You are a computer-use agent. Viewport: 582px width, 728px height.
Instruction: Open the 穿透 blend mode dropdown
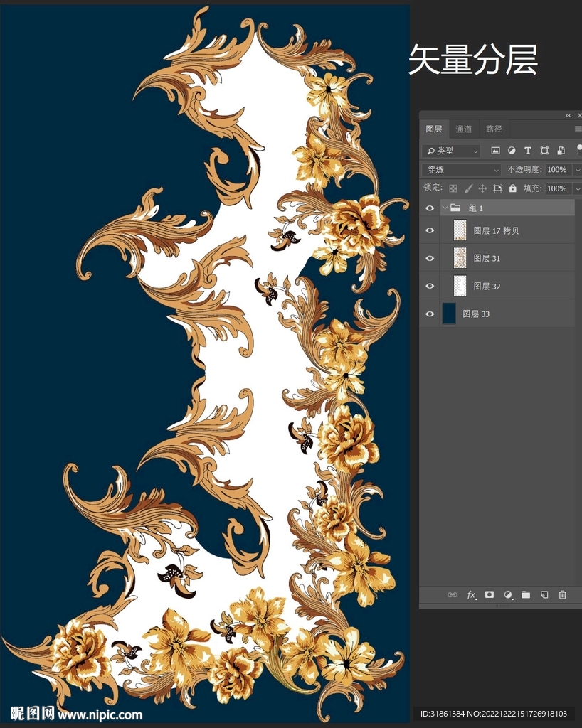[461, 170]
